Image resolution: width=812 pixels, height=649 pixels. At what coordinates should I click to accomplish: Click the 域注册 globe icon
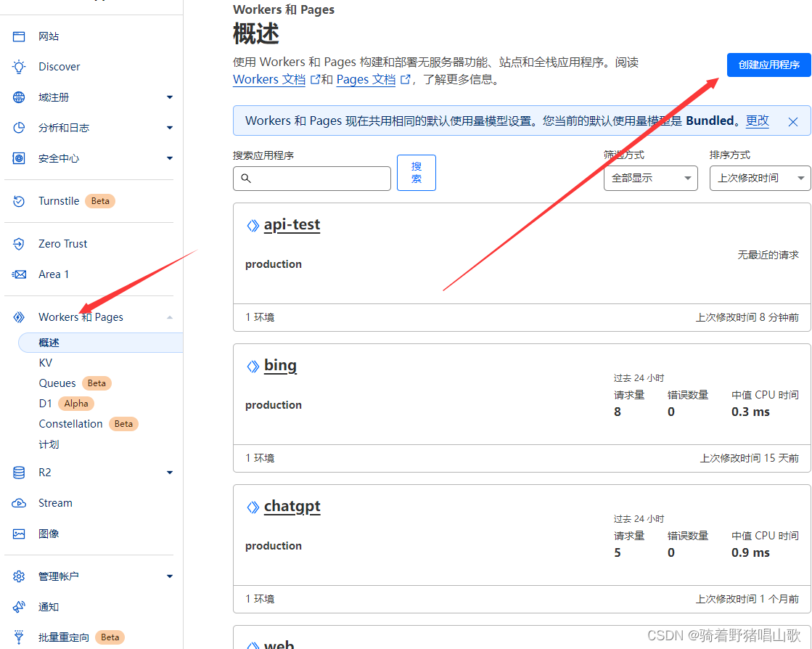pyautogui.click(x=19, y=97)
